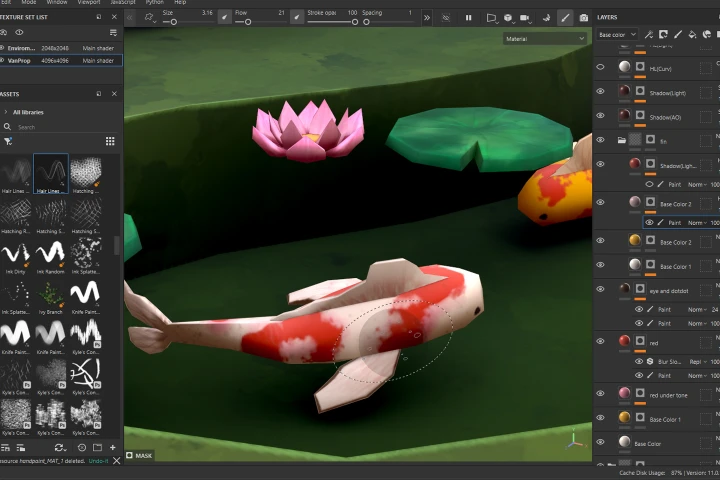Open the Help menu
The height and width of the screenshot is (480, 720).
pos(180,2)
